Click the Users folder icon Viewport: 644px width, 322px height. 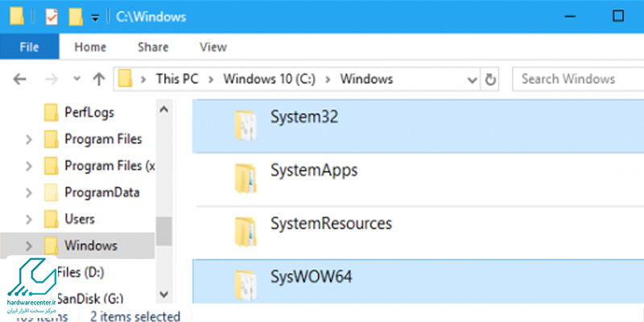(x=51, y=219)
